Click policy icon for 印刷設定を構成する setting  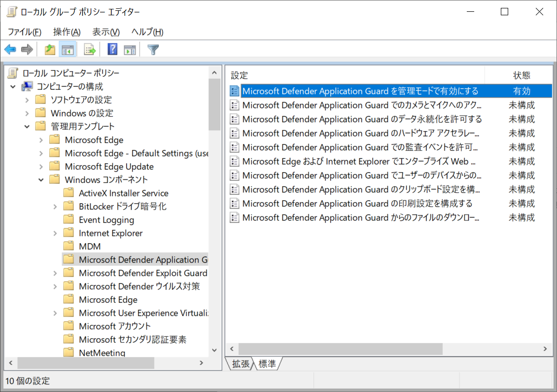tap(235, 203)
